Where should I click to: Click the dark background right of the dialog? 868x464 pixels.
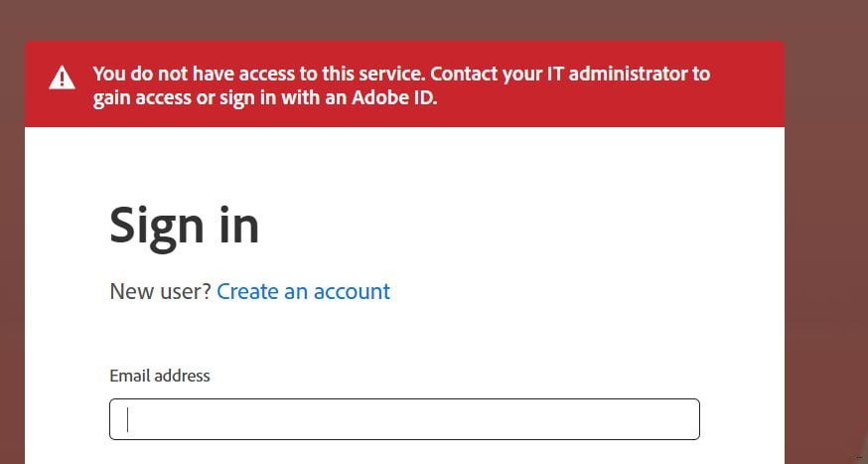(x=824, y=248)
